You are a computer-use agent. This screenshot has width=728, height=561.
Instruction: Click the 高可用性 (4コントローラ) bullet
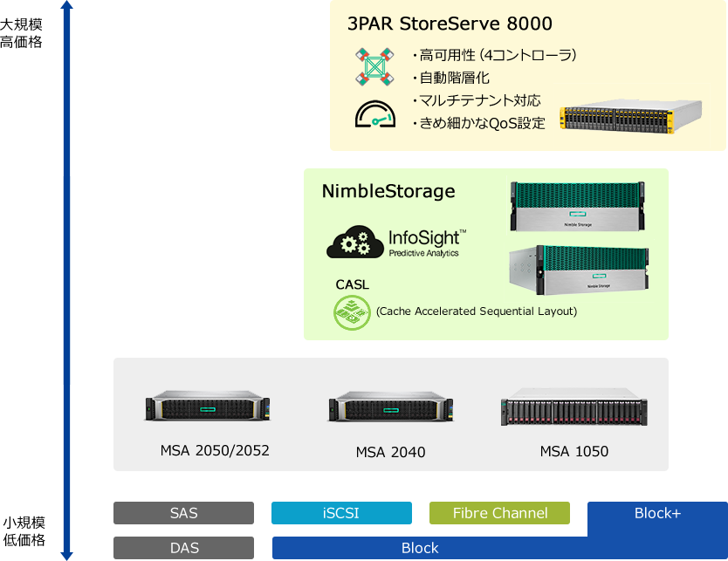click(x=493, y=55)
